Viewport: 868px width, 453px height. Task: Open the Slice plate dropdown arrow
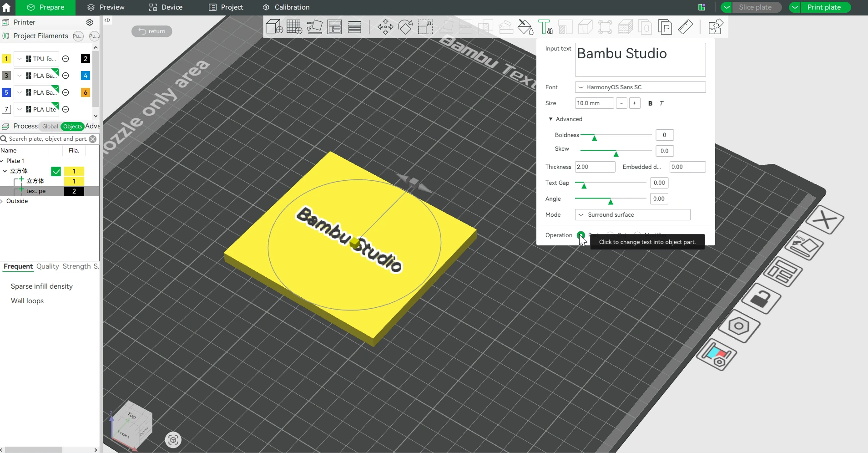(x=726, y=7)
